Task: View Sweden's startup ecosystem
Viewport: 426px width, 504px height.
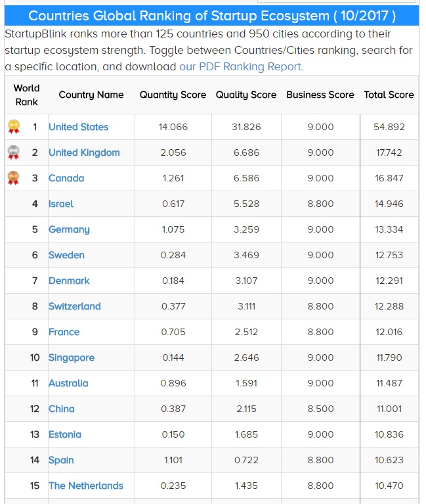Action: tap(66, 255)
